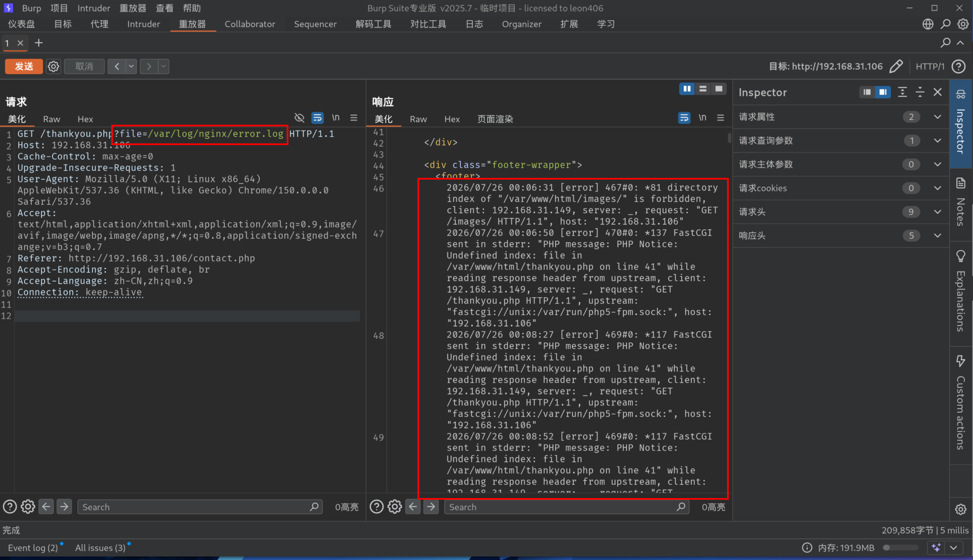Open the globe icon in top bar
The image size is (973, 560).
pos(928,24)
